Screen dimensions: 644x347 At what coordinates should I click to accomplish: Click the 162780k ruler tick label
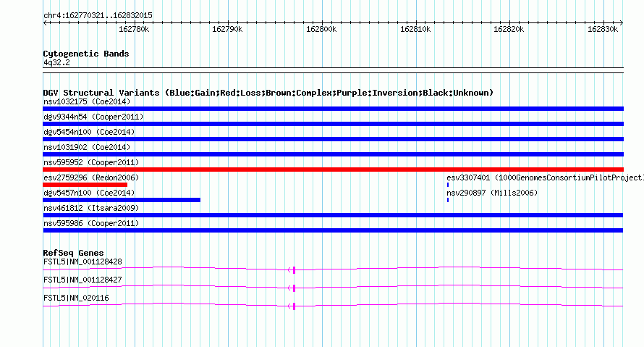[x=134, y=29]
